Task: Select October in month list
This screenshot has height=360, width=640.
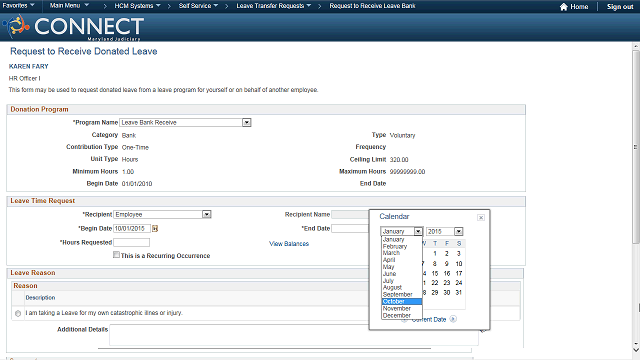Action: (x=402, y=302)
